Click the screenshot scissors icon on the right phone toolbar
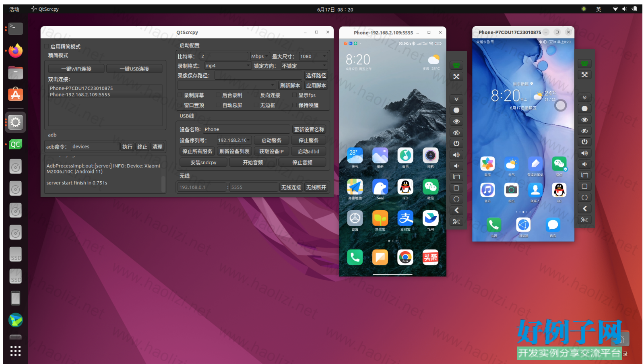The height and width of the screenshot is (364, 644). pos(584,220)
